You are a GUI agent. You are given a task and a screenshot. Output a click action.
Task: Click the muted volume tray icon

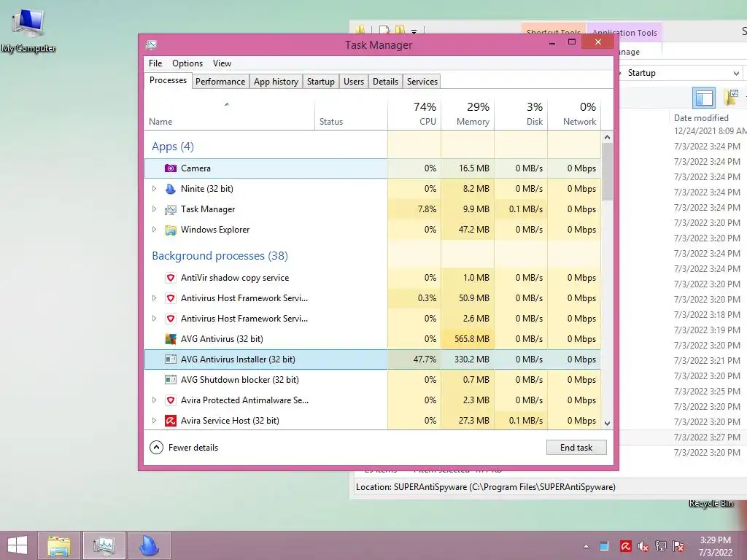click(x=643, y=546)
